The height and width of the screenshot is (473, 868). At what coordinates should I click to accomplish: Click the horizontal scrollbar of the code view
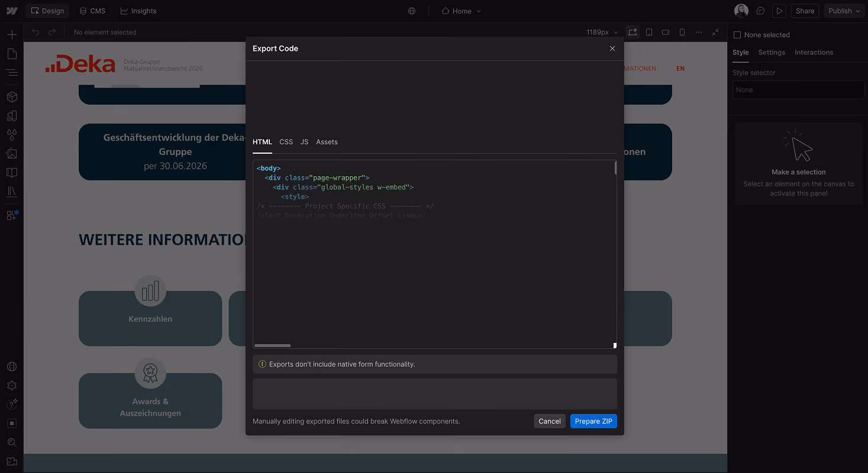pos(272,345)
